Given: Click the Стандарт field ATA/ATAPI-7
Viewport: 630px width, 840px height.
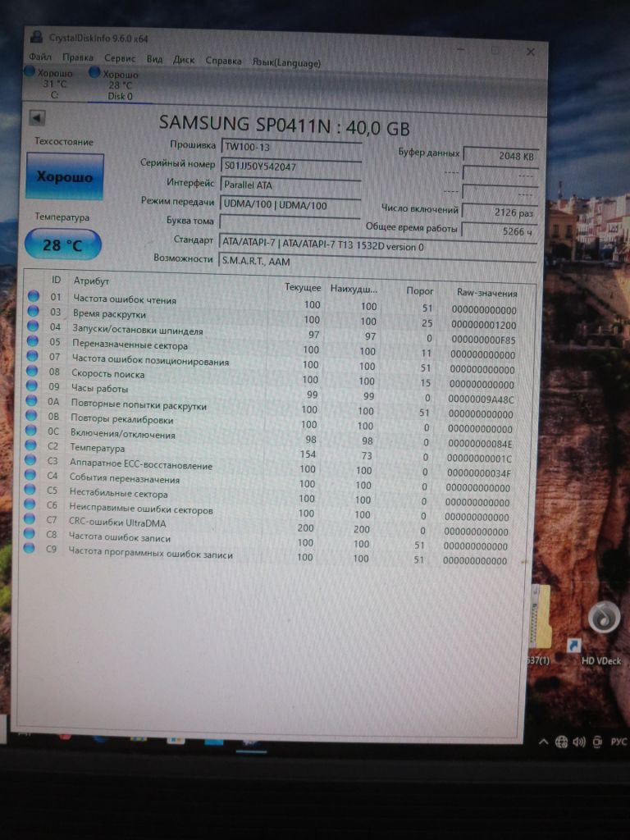Looking at the screenshot, I should (x=377, y=245).
